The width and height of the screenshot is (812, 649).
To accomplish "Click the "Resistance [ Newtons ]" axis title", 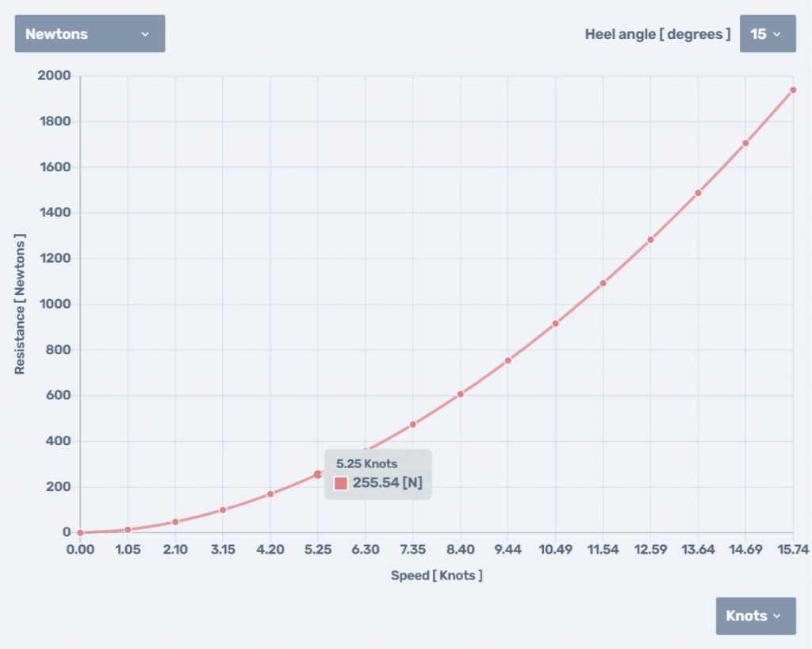I will (20, 304).
